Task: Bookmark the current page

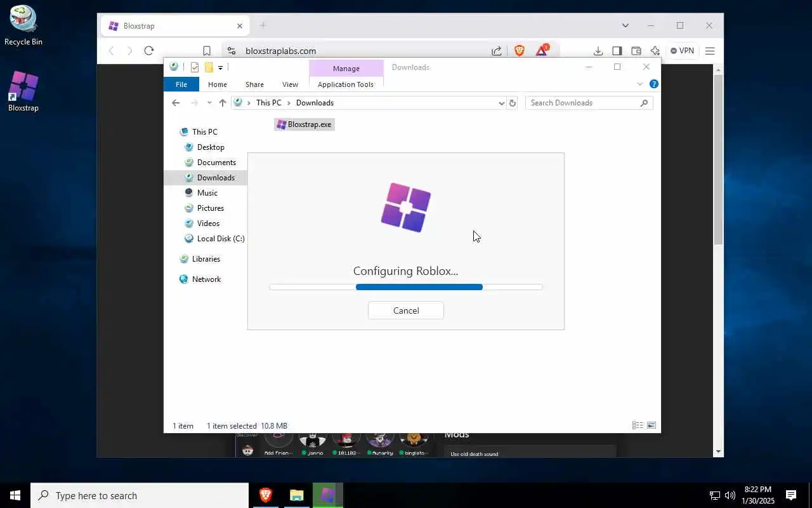Action: click(x=207, y=51)
